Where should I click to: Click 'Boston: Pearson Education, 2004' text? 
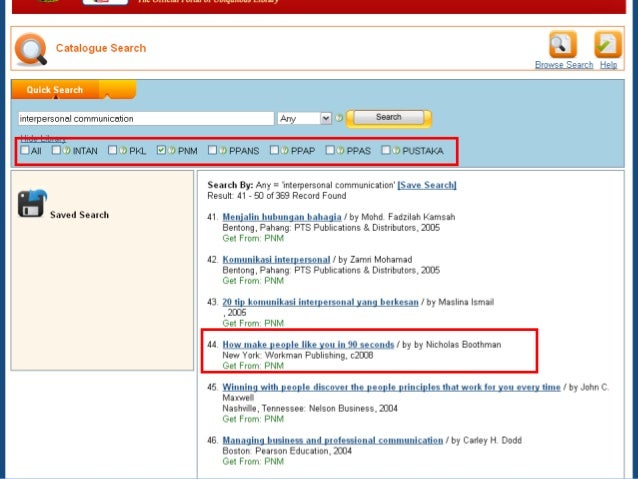(x=287, y=451)
